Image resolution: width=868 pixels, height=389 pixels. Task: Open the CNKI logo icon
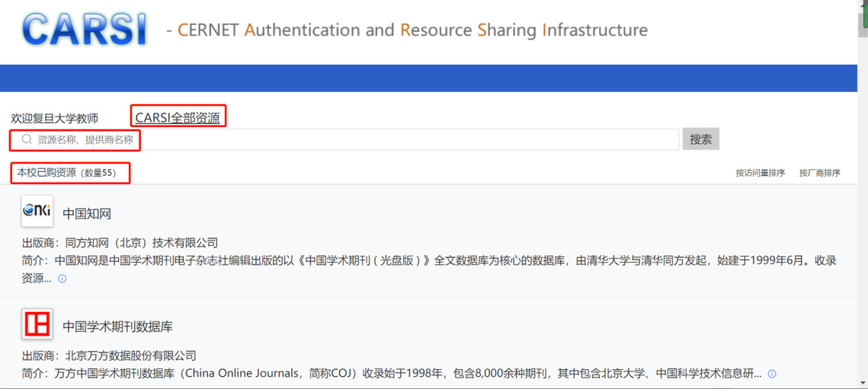click(x=37, y=212)
